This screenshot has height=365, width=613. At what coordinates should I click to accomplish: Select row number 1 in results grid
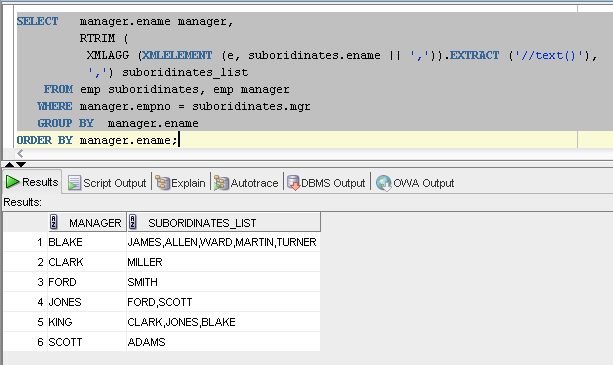coord(25,242)
